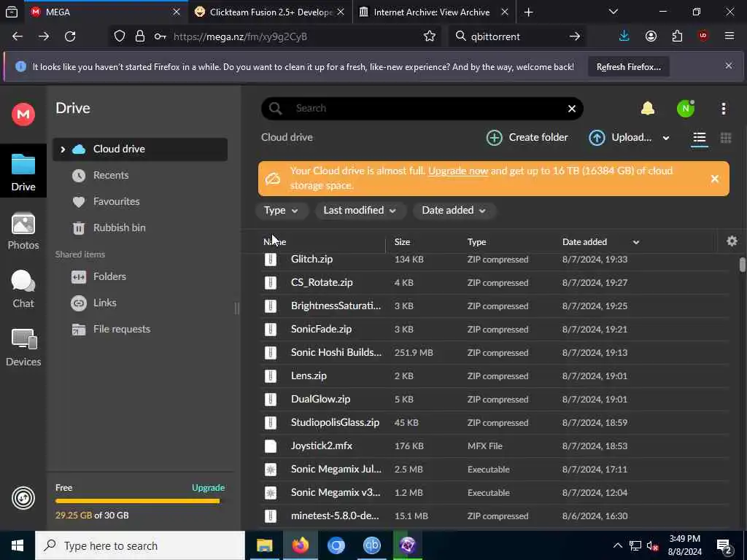Toggle sort arrow on Date added column
Image resolution: width=747 pixels, height=560 pixels.
coord(635,242)
